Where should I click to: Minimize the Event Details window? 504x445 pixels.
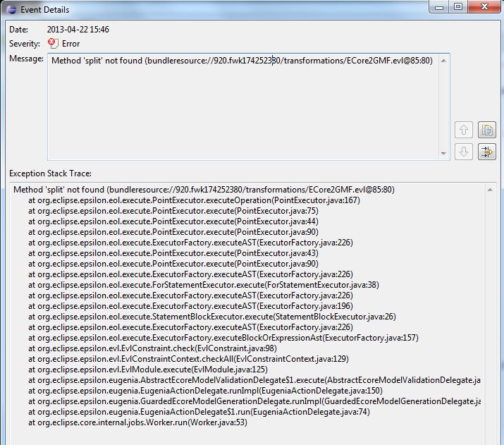click(439, 7)
